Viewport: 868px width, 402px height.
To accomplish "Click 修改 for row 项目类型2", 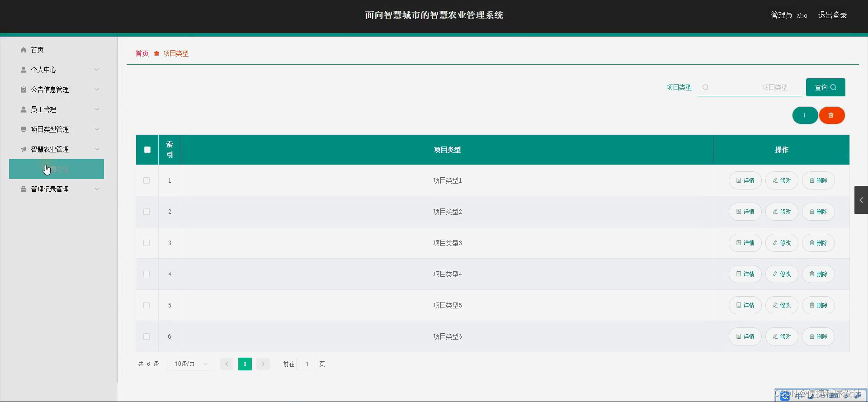I will coord(782,212).
